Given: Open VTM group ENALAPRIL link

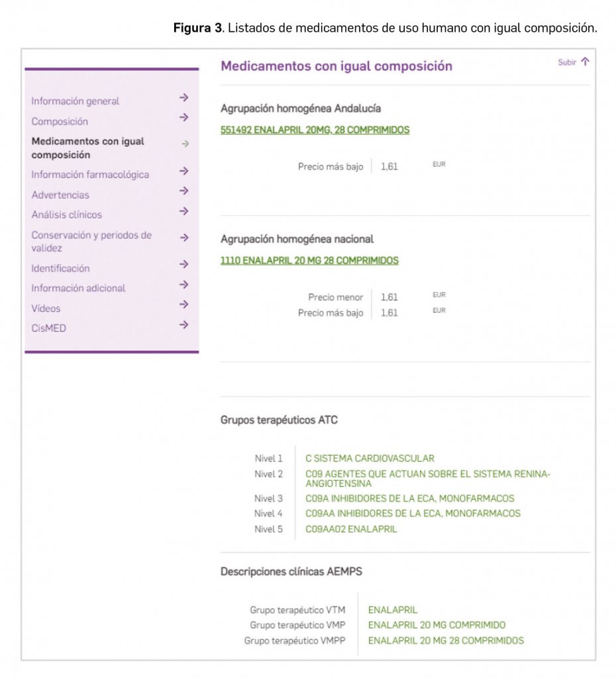Looking at the screenshot, I should (393, 610).
